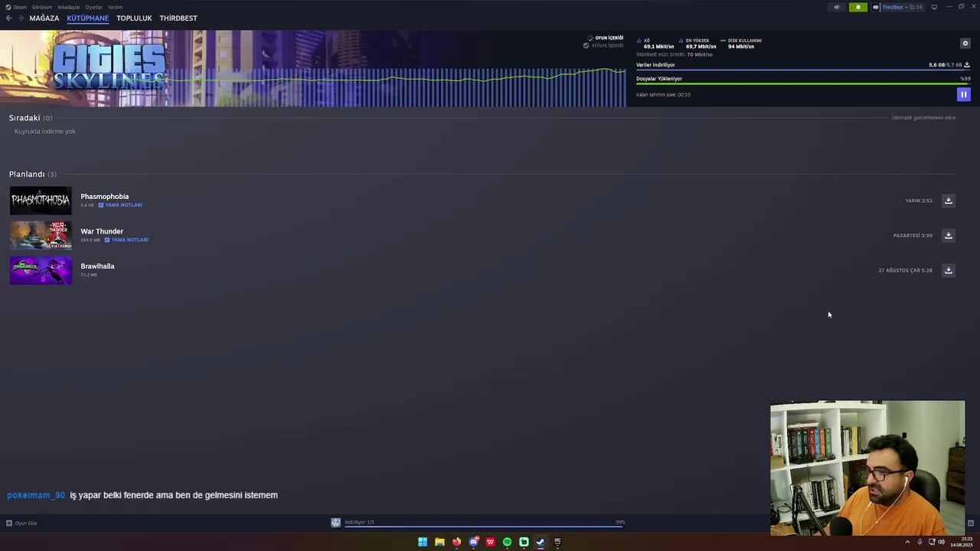This screenshot has width=980, height=551.
Task: Click the Phasmophobia download arrow icon
Action: coord(948,201)
